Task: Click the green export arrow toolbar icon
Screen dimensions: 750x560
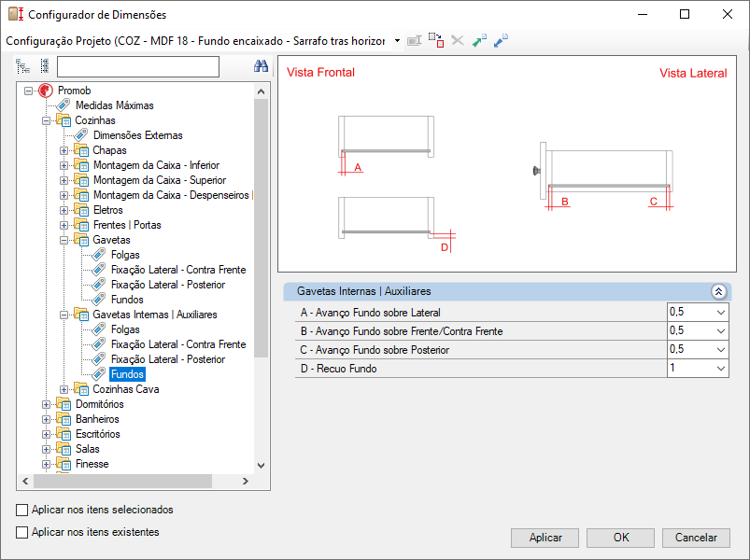Action: pyautogui.click(x=479, y=41)
